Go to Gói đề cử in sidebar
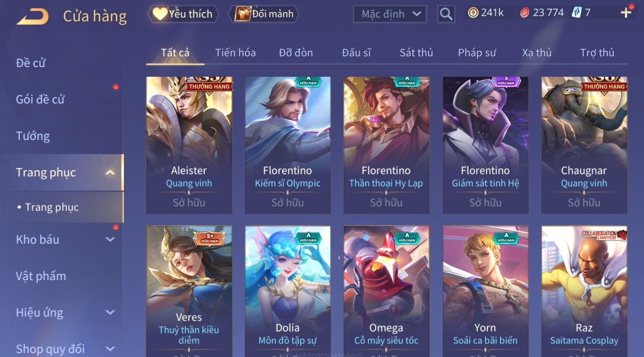 coord(40,99)
